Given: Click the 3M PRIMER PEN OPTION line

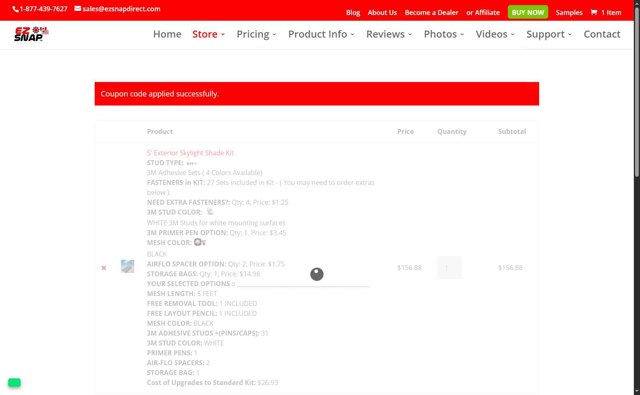Looking at the screenshot, I should click(x=216, y=233).
